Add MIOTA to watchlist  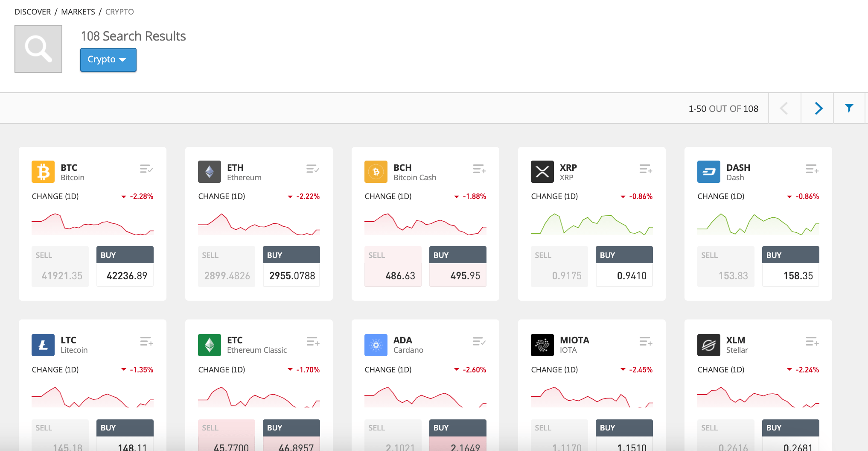click(x=646, y=342)
